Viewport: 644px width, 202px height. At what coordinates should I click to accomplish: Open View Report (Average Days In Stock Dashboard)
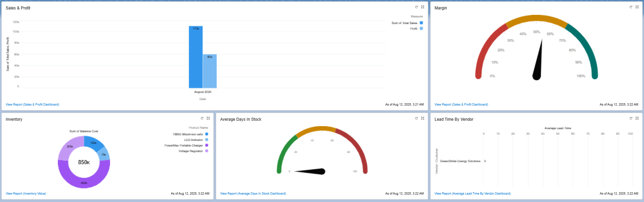pyautogui.click(x=253, y=194)
